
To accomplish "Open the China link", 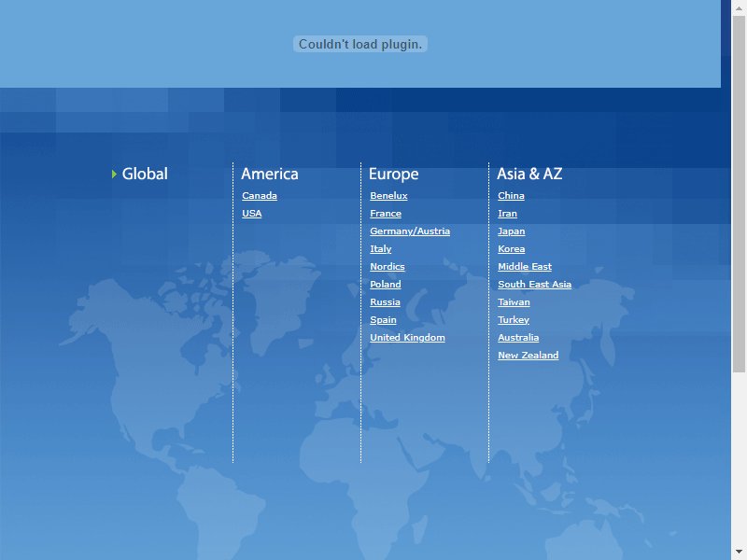I will (x=511, y=196).
